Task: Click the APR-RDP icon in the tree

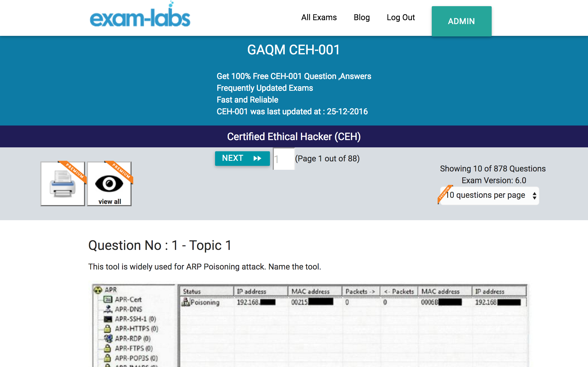Action: tap(108, 338)
